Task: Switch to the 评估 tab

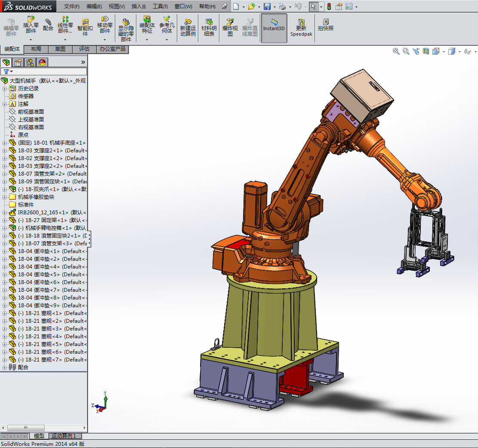Action: click(84, 49)
